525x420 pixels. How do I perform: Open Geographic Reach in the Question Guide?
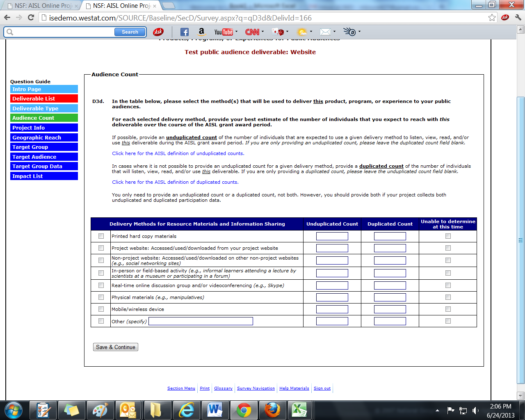point(44,137)
